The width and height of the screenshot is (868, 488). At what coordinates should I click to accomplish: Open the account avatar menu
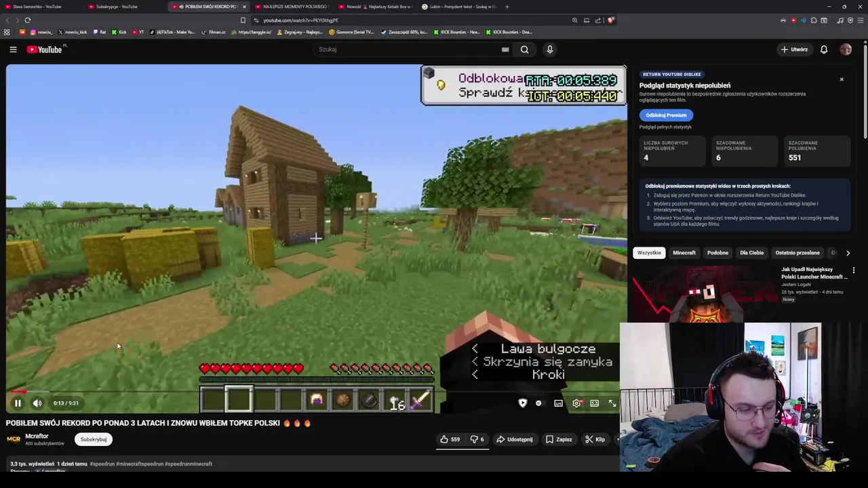[846, 49]
